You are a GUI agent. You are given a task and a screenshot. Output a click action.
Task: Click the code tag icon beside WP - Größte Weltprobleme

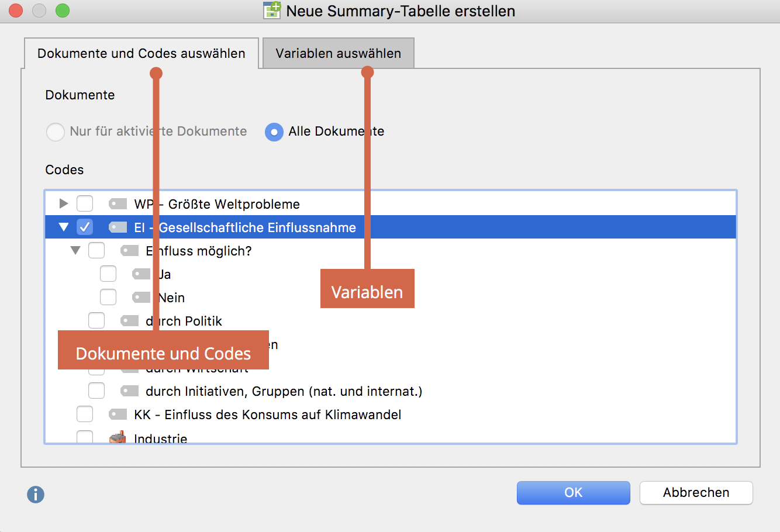pos(118,204)
